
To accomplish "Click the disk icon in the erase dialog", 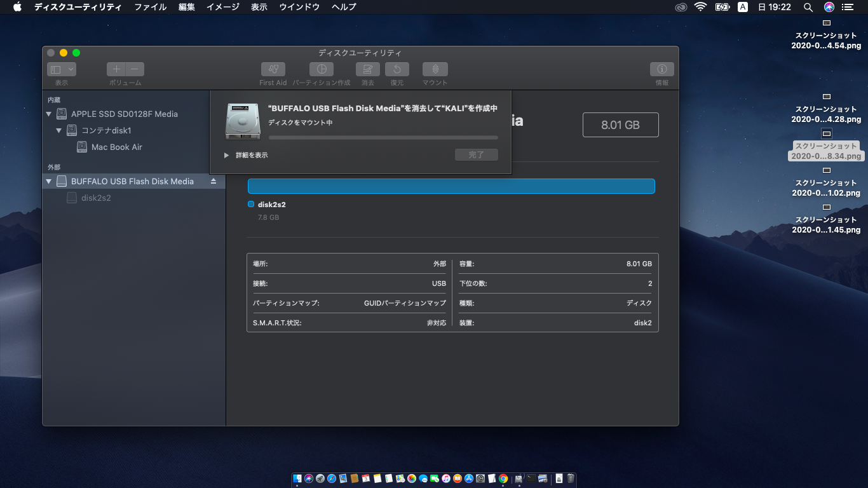I will coord(243,121).
